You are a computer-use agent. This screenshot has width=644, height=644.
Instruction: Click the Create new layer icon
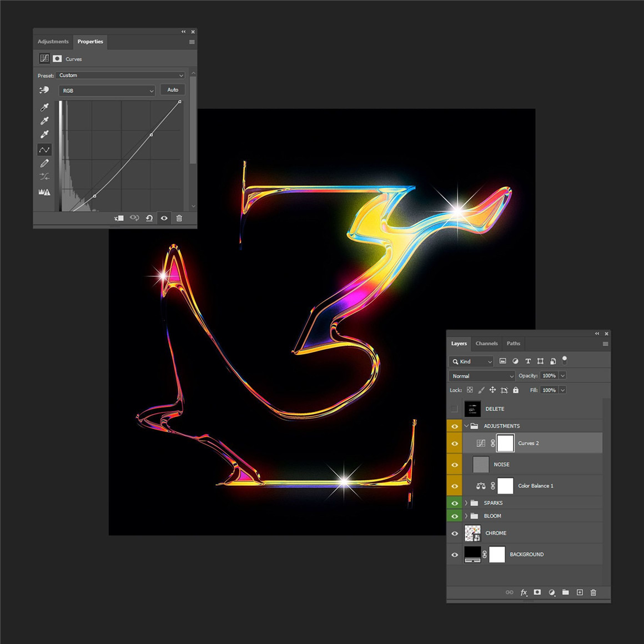tap(579, 592)
